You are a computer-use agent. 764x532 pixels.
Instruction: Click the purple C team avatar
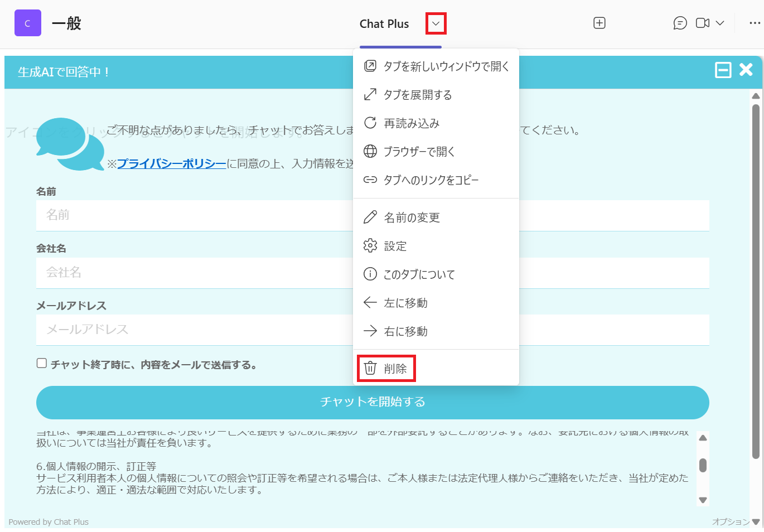[x=27, y=23]
